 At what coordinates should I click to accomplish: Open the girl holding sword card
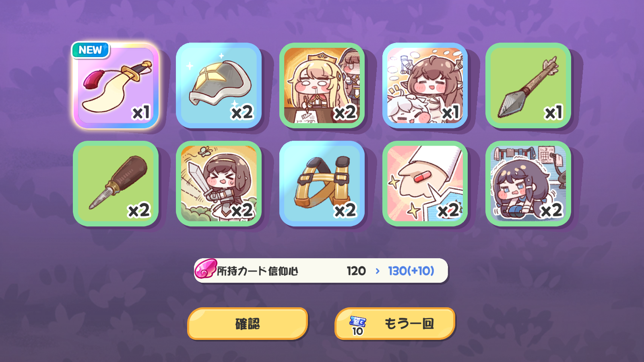[219, 183]
